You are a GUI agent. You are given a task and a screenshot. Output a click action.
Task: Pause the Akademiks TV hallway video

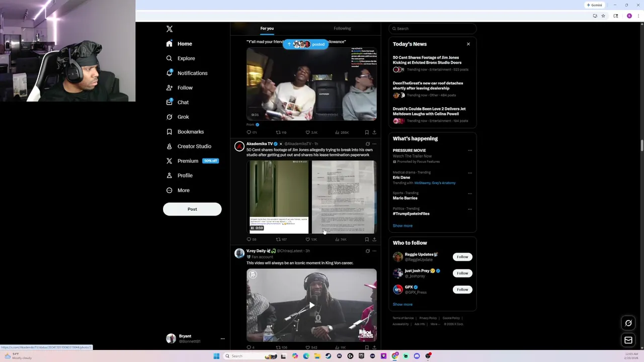click(x=253, y=228)
